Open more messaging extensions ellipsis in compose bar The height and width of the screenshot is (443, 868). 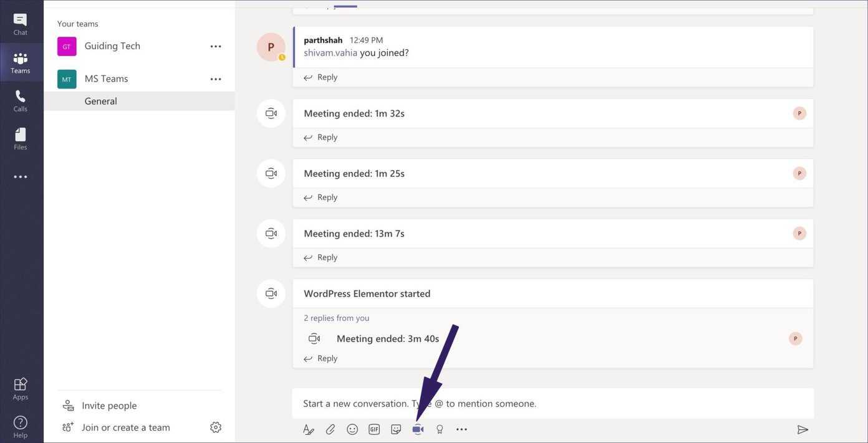461,429
